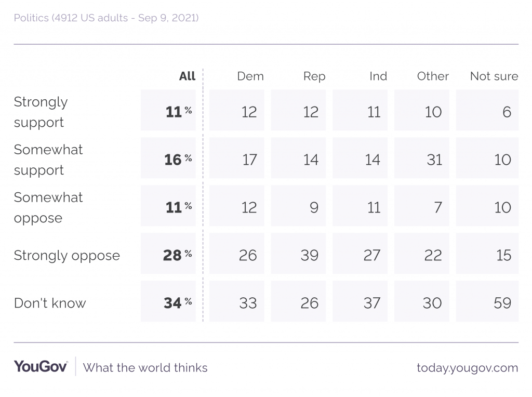Click the What the world thinks tagline
The height and width of the screenshot is (397, 532).
145,368
